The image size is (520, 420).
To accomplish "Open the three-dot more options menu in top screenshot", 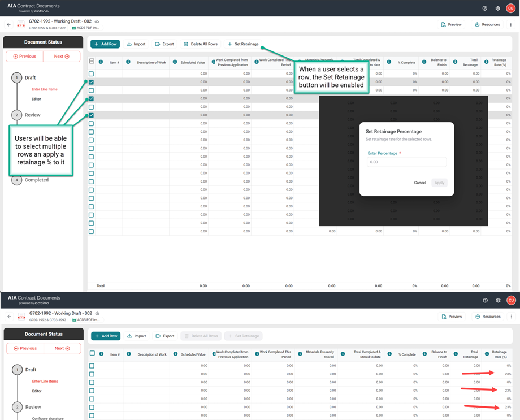I will pos(510,25).
